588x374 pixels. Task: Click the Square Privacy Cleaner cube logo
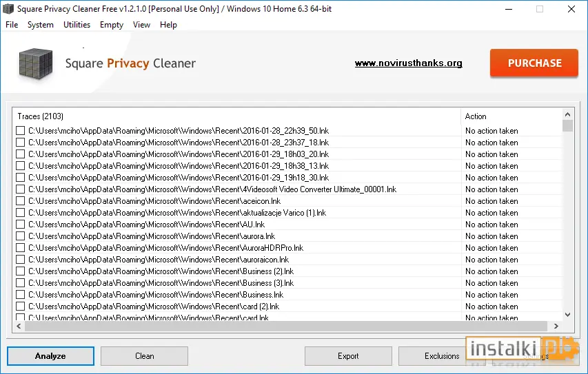click(x=36, y=63)
